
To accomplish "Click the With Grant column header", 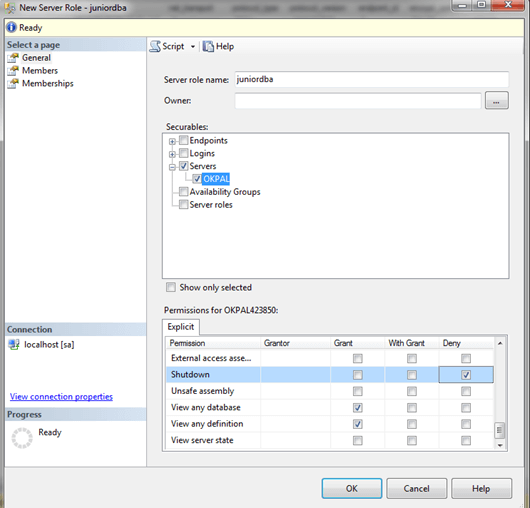I will [x=412, y=343].
